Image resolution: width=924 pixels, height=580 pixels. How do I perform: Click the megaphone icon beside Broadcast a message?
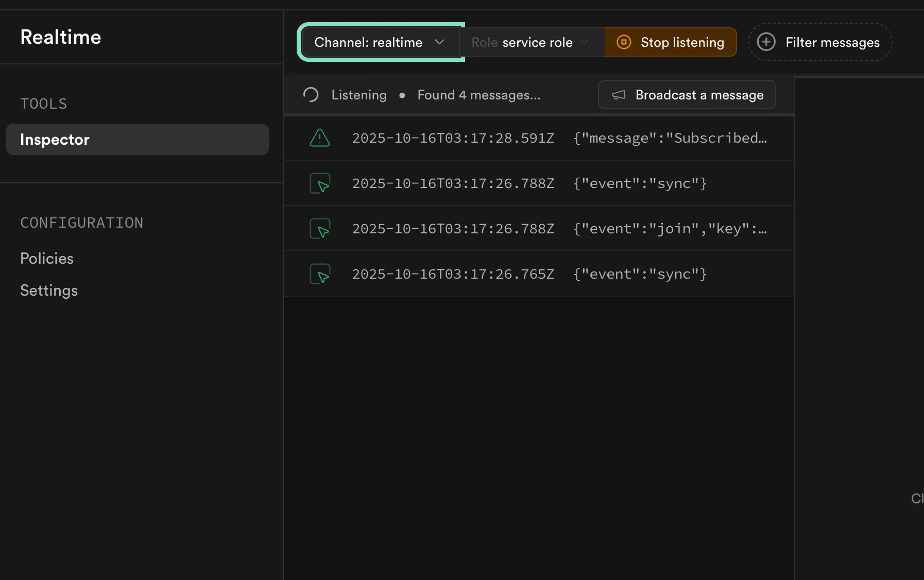(618, 95)
